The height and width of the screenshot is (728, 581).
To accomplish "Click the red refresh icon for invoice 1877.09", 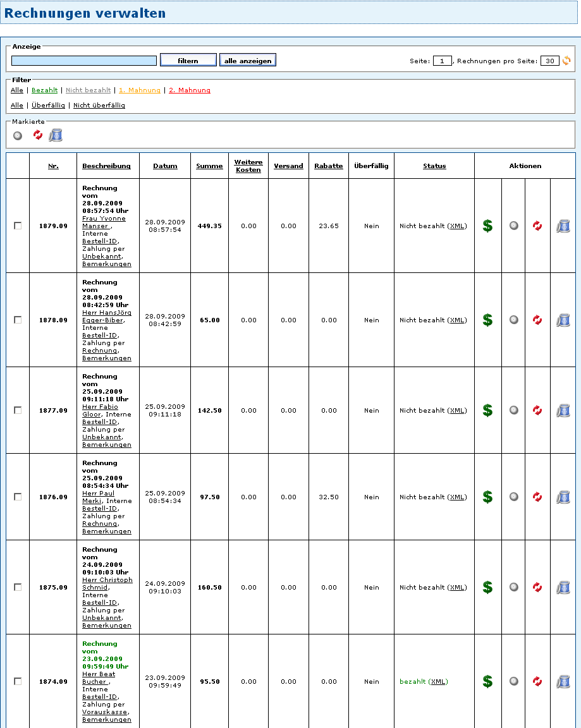I will point(537,411).
